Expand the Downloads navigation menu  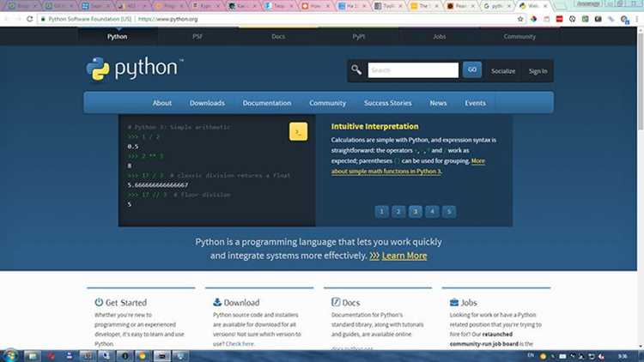pos(207,103)
